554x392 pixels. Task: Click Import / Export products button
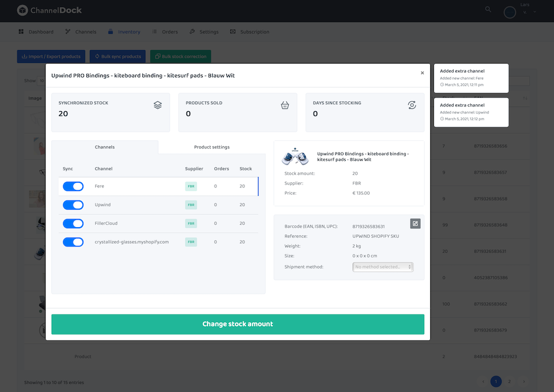click(x=51, y=56)
